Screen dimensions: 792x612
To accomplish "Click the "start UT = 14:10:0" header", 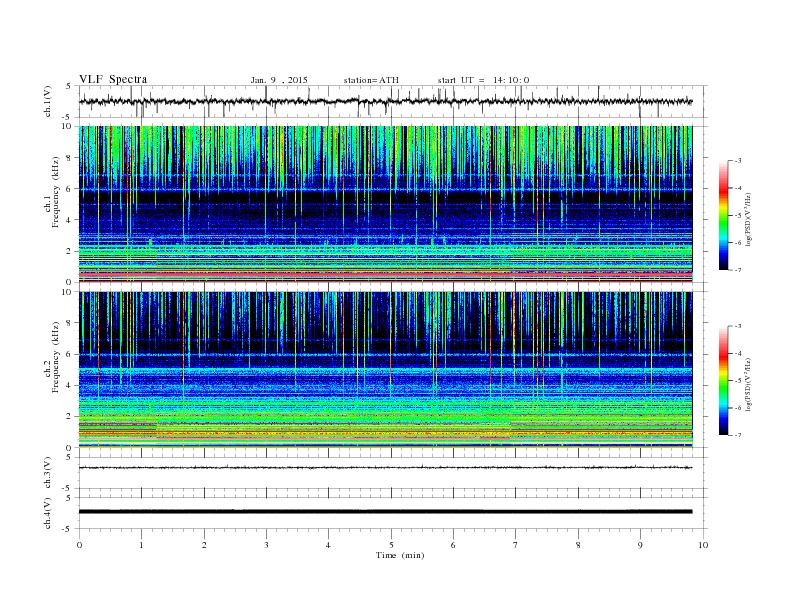I will tap(483, 80).
